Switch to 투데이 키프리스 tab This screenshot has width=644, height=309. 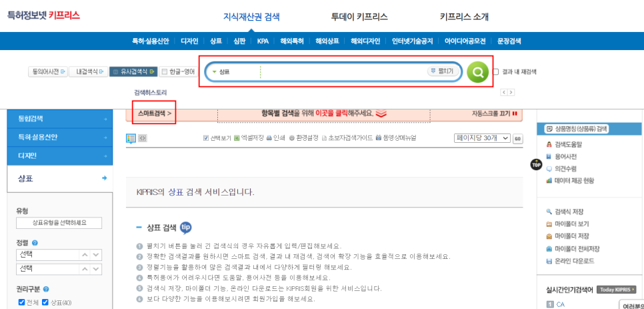(x=359, y=17)
